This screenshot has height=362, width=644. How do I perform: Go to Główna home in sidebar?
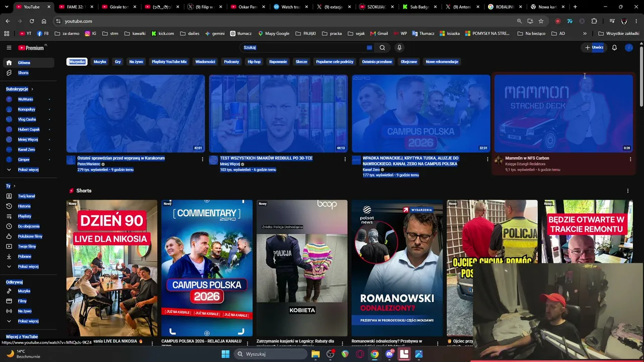pyautogui.click(x=28, y=63)
